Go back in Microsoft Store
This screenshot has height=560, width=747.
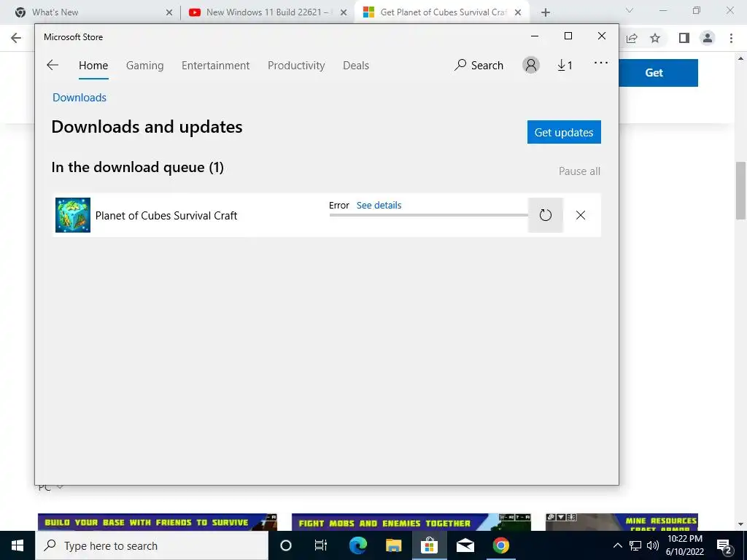tap(53, 65)
